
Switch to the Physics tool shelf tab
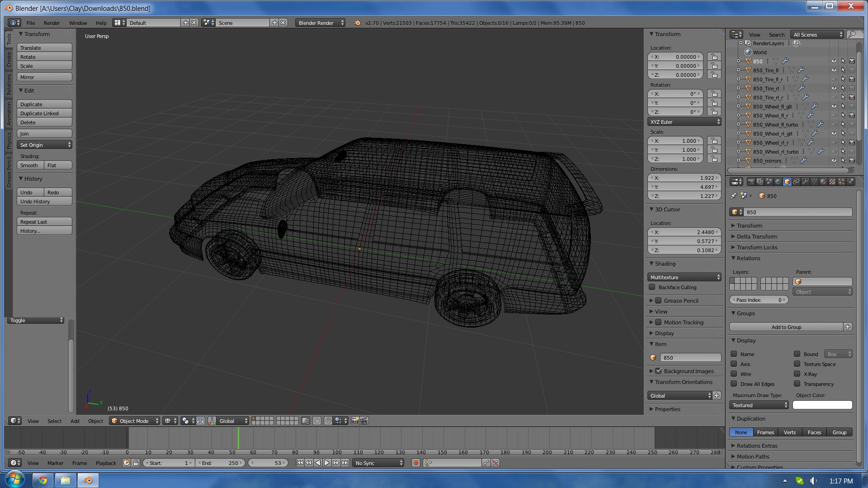[x=9, y=141]
